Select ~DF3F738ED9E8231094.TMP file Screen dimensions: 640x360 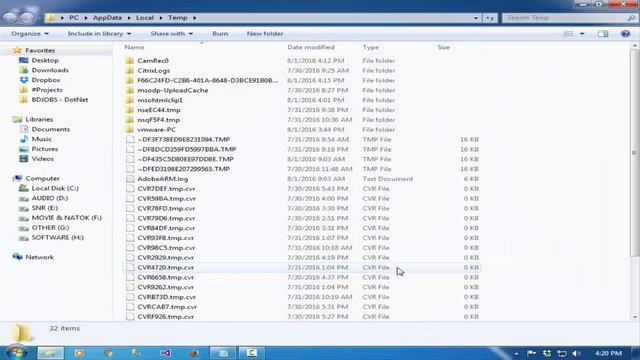[x=184, y=140]
